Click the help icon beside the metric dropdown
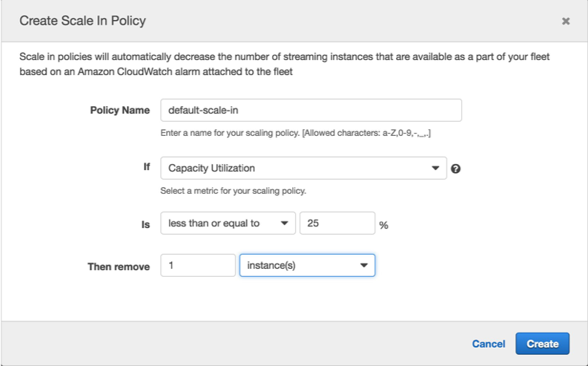Image resolution: width=588 pixels, height=366 pixels. pyautogui.click(x=456, y=169)
